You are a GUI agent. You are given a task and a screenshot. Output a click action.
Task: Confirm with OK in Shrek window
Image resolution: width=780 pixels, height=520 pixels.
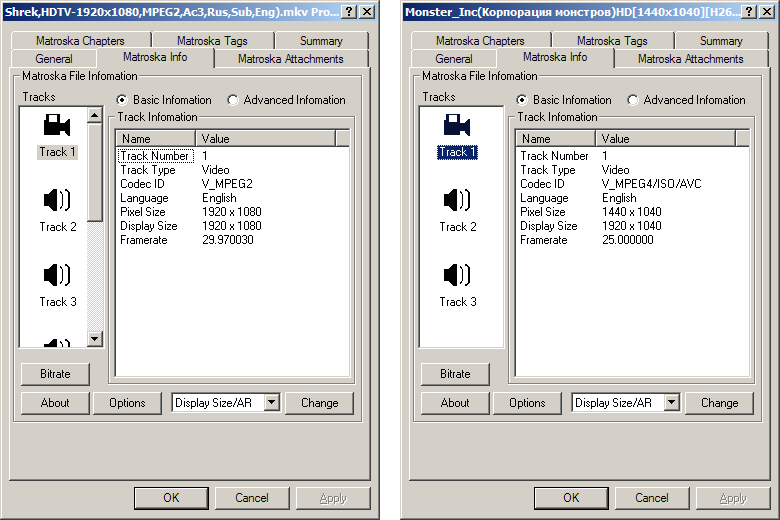(x=171, y=498)
